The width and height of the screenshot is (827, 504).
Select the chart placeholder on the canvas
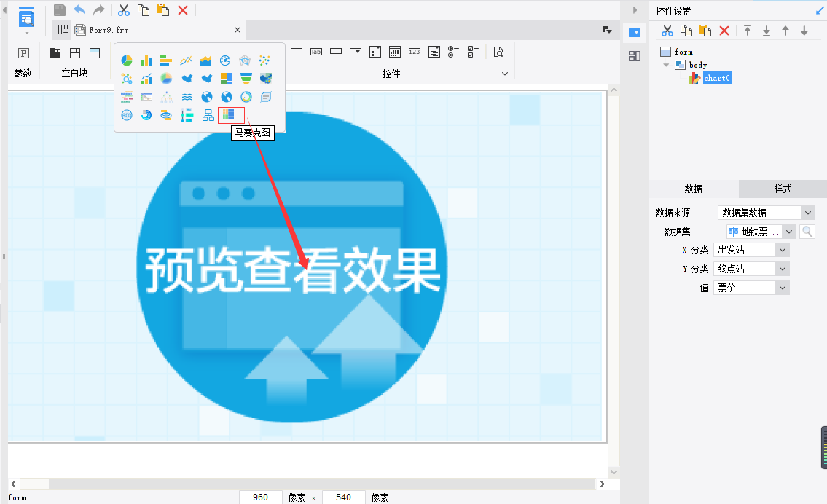tap(305, 267)
